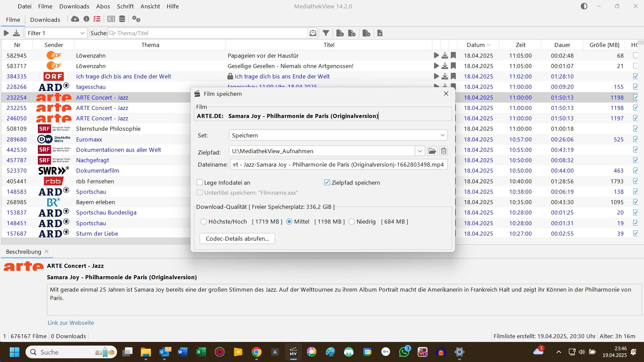Select the Niedrig quality option

point(352,222)
